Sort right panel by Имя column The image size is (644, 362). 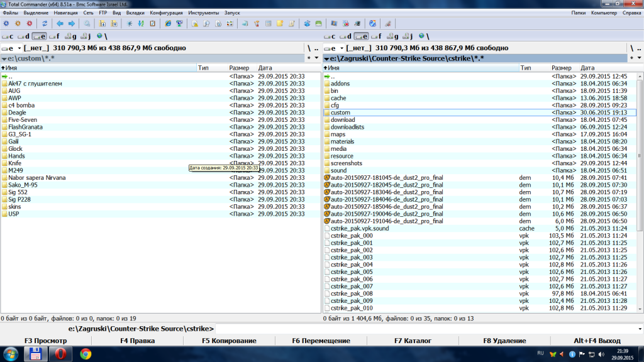(x=421, y=68)
